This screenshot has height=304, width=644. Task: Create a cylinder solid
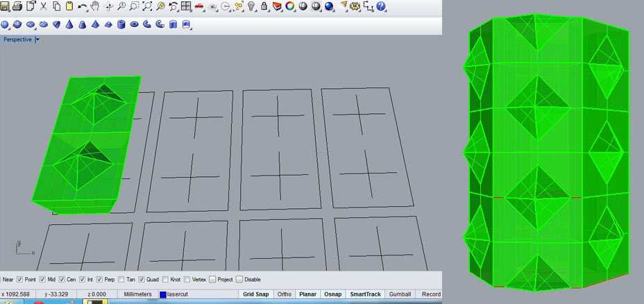(x=121, y=25)
